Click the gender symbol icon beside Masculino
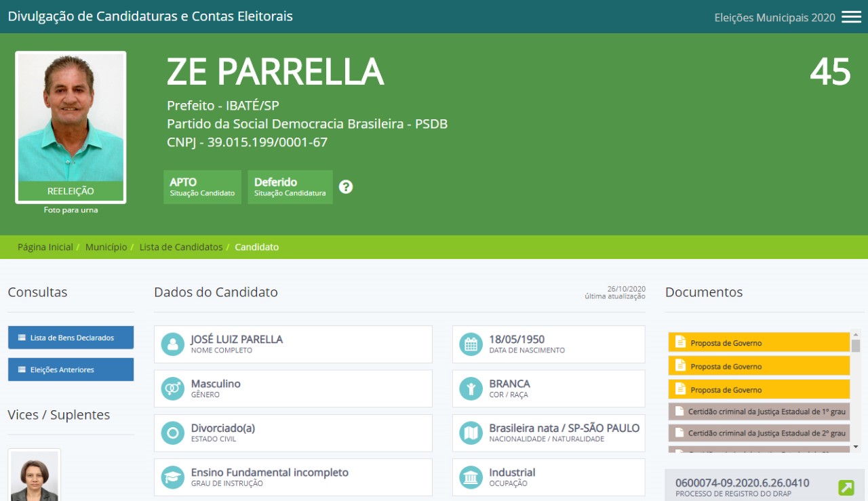Image resolution: width=868 pixels, height=501 pixels. coord(173,388)
